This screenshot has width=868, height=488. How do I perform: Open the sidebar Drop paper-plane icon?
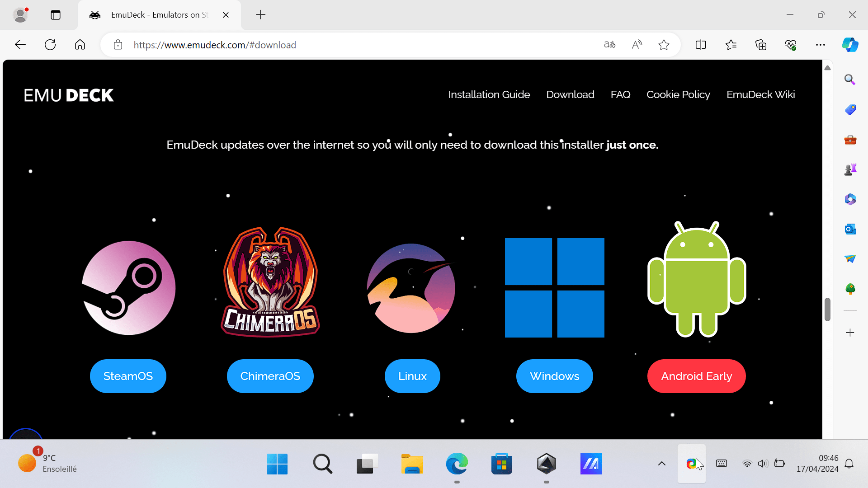[850, 258]
